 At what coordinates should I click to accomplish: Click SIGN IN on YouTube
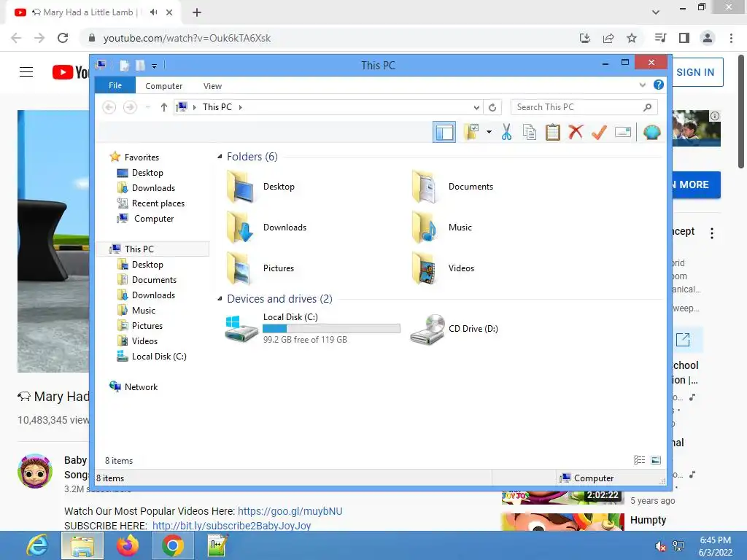click(695, 72)
